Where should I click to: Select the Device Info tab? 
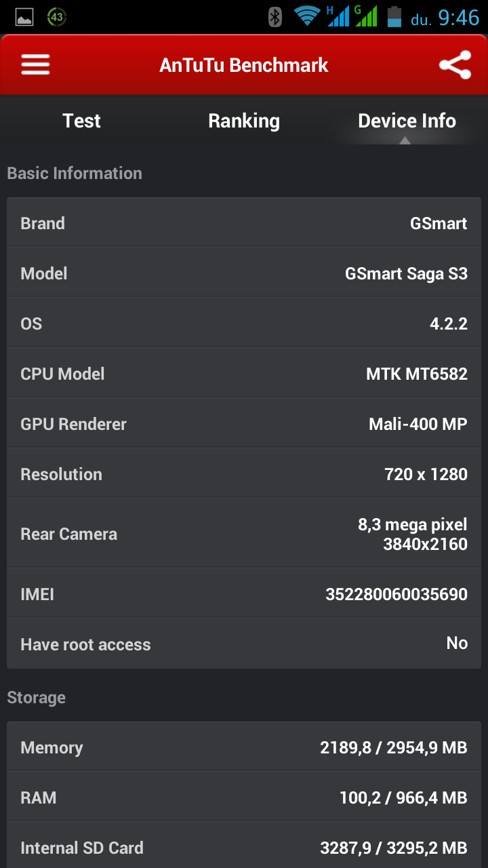point(407,121)
